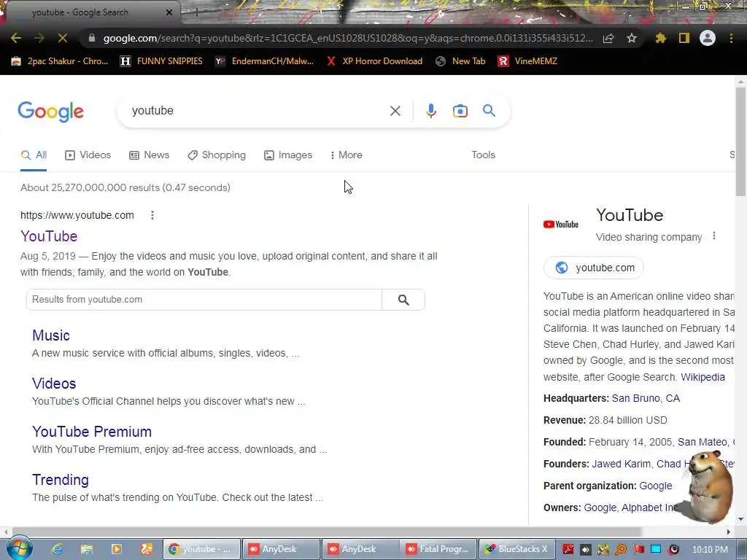Switch to the BlueStacks X taskbar window
This screenshot has height=560, width=747.
click(517, 549)
